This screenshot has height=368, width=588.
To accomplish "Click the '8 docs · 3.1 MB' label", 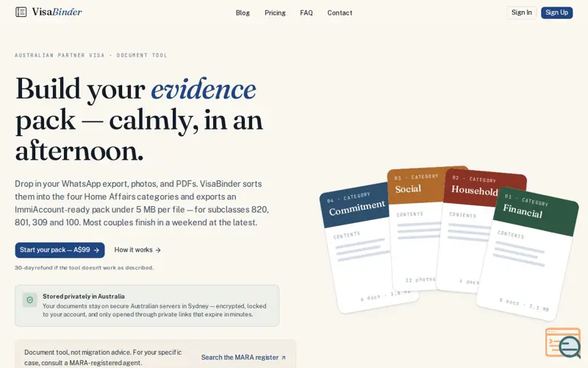I will 524,305.
